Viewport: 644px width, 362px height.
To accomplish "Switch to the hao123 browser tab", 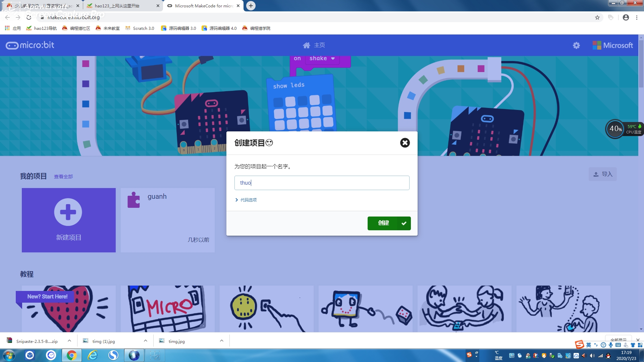I will (123, 6).
